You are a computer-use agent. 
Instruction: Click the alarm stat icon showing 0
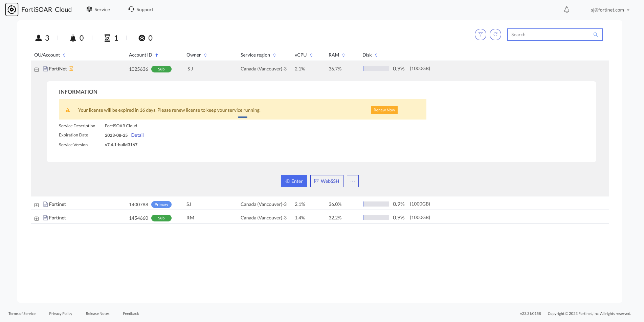pyautogui.click(x=73, y=38)
